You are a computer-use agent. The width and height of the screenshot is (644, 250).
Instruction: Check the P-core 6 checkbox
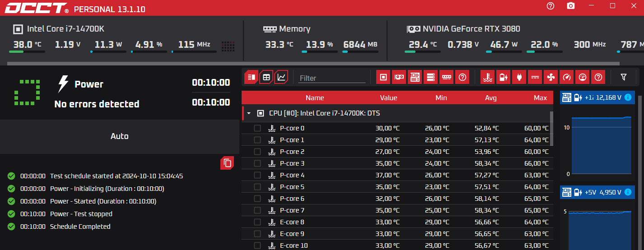click(257, 199)
